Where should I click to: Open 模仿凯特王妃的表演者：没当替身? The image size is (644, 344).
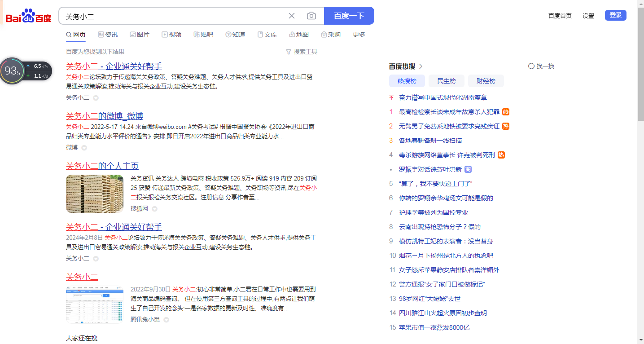(x=446, y=241)
